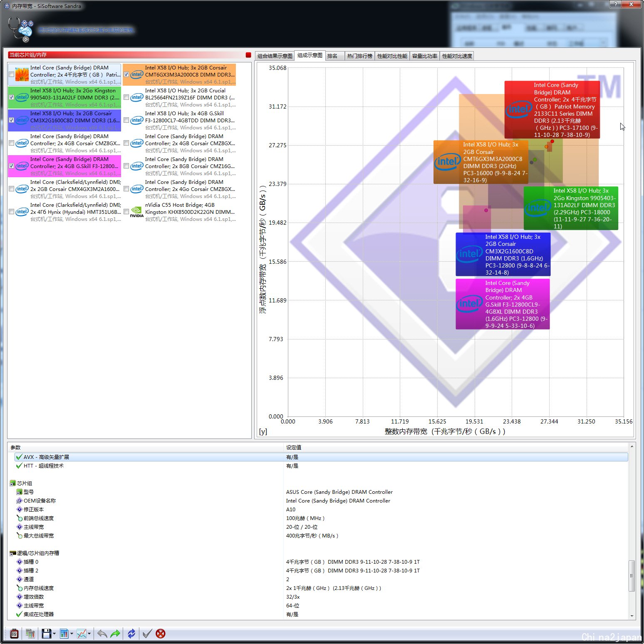Click the blue Corsair CM3X2G1600C8D label in chart
Viewport: 644px width, 644px height.
pos(503,255)
